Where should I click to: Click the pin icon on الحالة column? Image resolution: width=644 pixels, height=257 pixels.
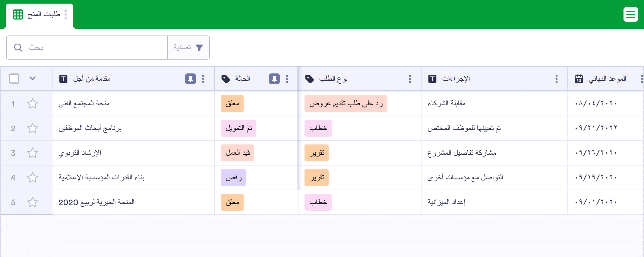point(274,79)
